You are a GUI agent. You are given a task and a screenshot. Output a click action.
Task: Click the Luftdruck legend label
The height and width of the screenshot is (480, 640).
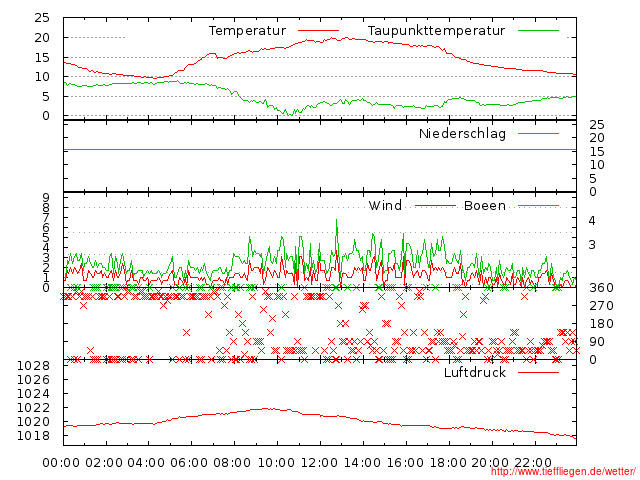[x=475, y=372]
